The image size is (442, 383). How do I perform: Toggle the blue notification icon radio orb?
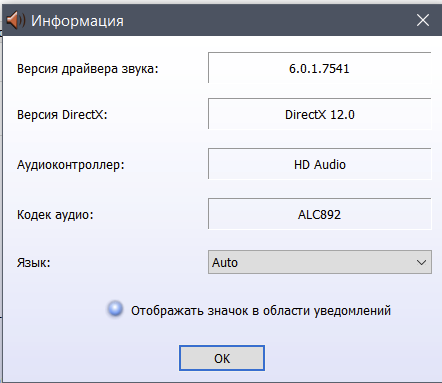tap(115, 309)
